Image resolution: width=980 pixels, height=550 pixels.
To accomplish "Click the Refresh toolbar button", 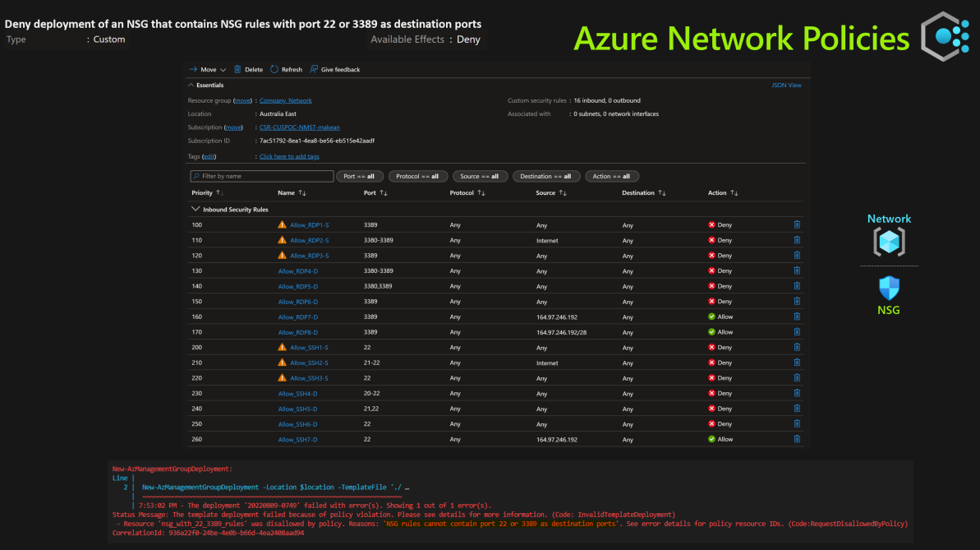I will point(286,69).
